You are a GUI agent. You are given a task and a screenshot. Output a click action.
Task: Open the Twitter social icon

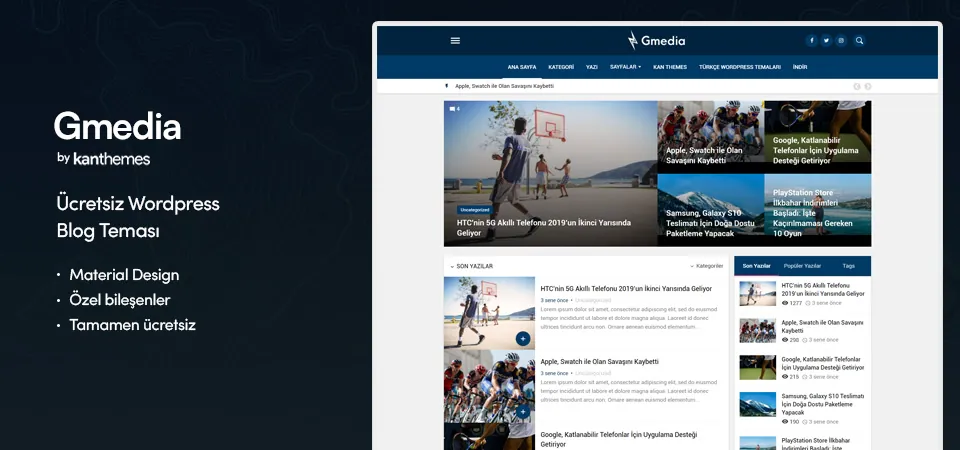pos(826,40)
